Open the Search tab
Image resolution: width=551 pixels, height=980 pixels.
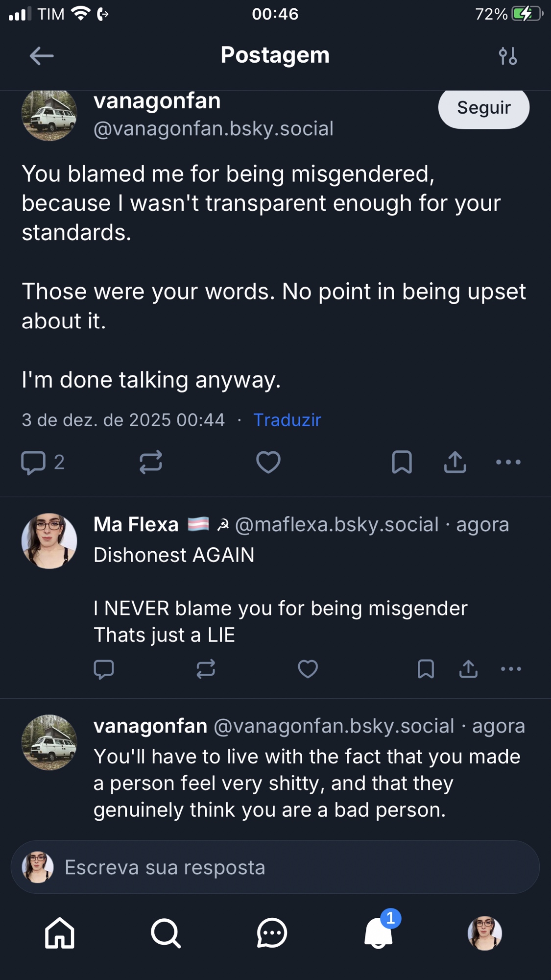click(x=166, y=933)
